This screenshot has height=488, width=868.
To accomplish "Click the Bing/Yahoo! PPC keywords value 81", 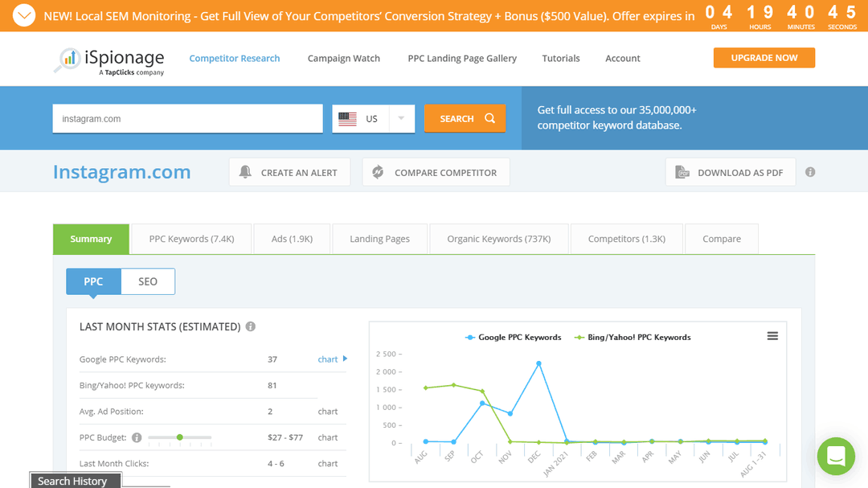I will [x=272, y=386].
